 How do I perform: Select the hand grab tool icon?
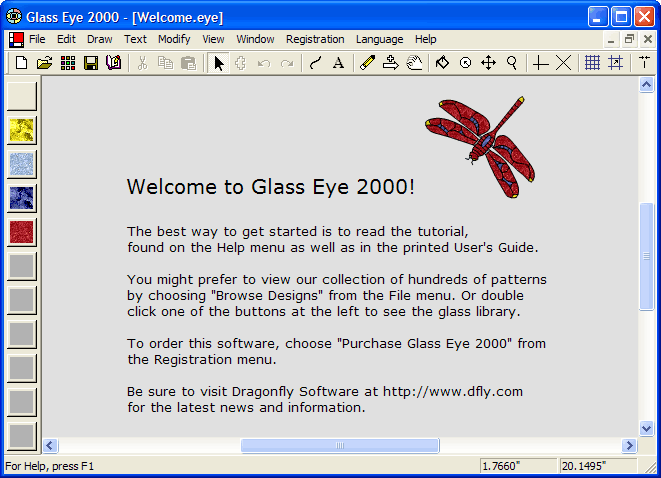pyautogui.click(x=414, y=63)
